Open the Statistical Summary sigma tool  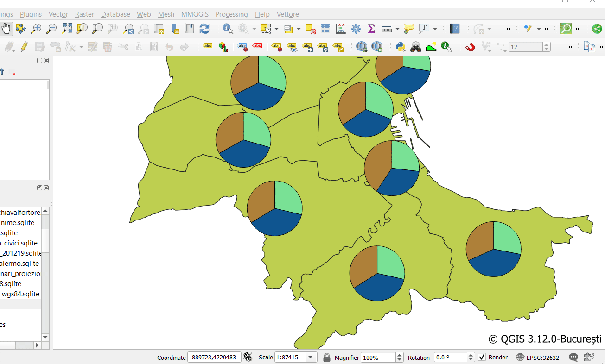tap(371, 29)
